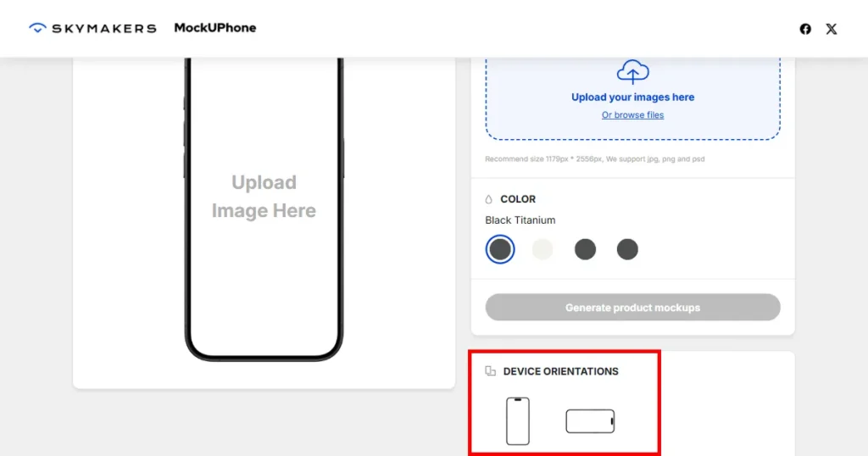Image resolution: width=868 pixels, height=456 pixels.
Task: Click Generate product mockups button
Action: coord(632,307)
